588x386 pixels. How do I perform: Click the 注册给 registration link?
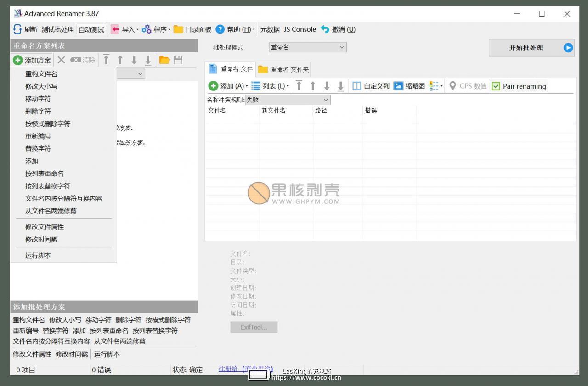[246, 369]
